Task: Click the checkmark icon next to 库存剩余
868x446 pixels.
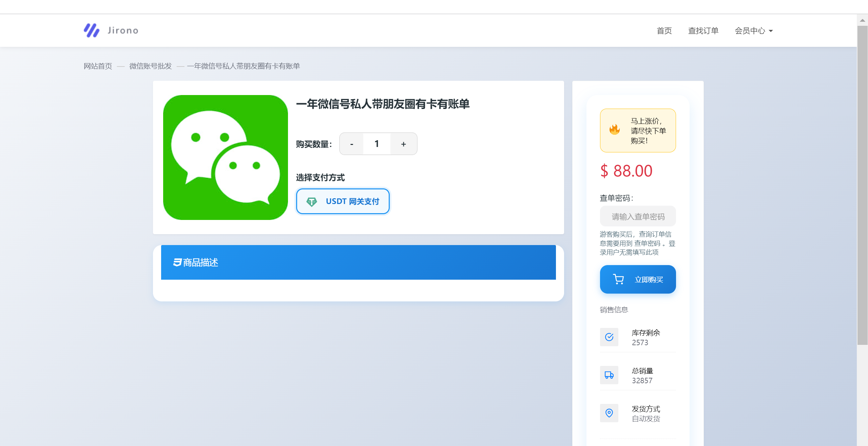Action: [609, 337]
